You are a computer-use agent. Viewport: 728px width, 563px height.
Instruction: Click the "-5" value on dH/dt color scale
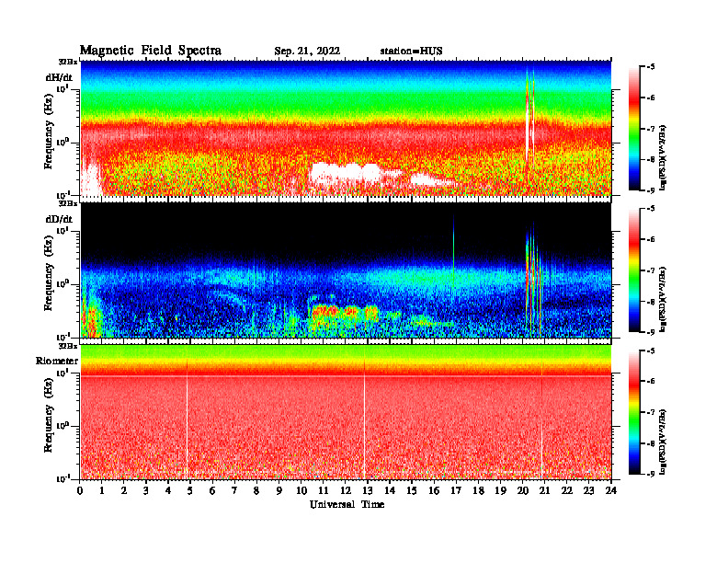click(x=651, y=67)
